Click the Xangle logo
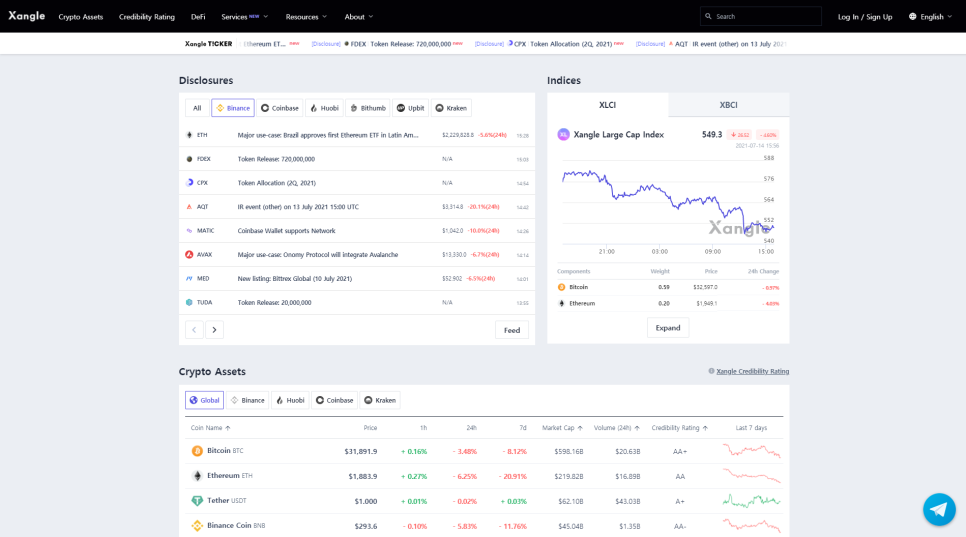This screenshot has width=966, height=537. 26,16
